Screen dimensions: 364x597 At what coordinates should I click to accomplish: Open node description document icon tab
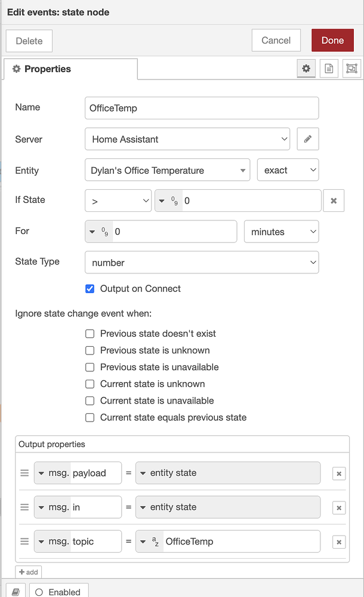[x=329, y=69]
